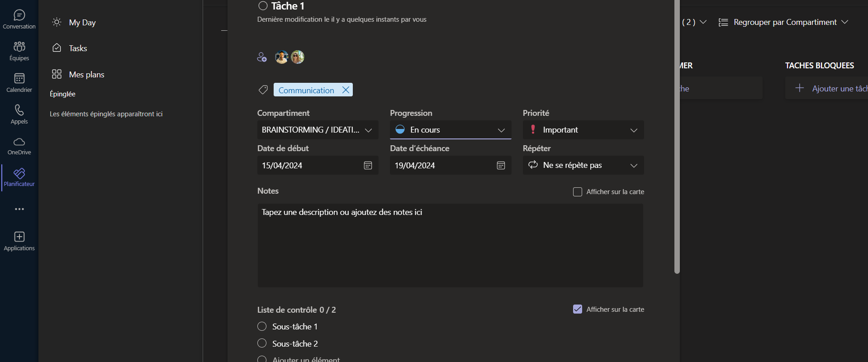The width and height of the screenshot is (868, 362).
Task: Open the Regrouper par Compartiment grouping button
Action: [783, 22]
